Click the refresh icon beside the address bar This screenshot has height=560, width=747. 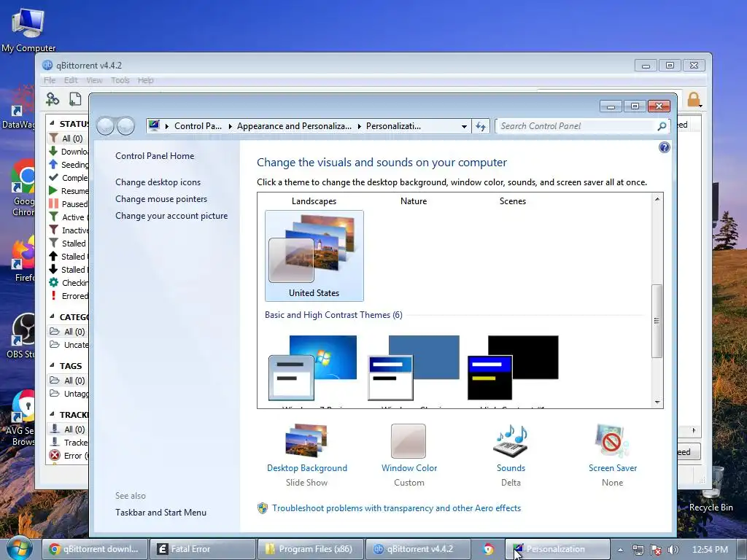pos(480,126)
